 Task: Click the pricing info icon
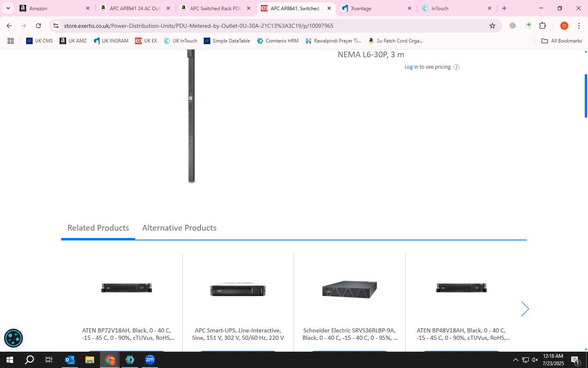[457, 67]
